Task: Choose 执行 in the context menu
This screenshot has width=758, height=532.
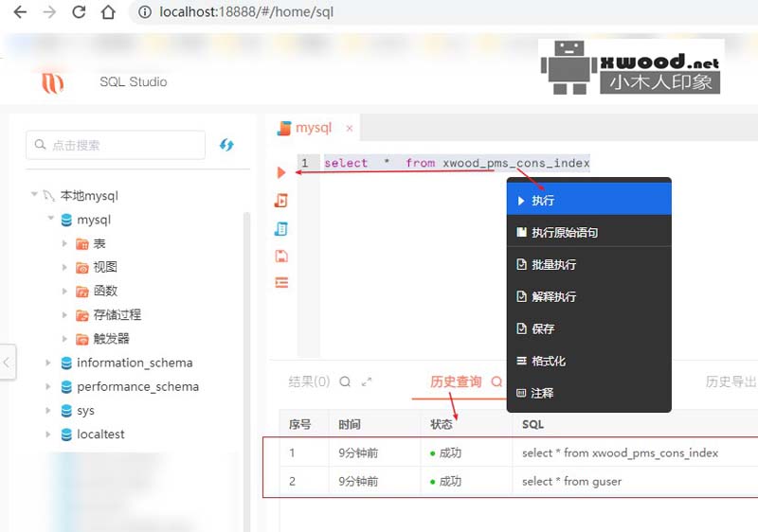Action: 588,201
